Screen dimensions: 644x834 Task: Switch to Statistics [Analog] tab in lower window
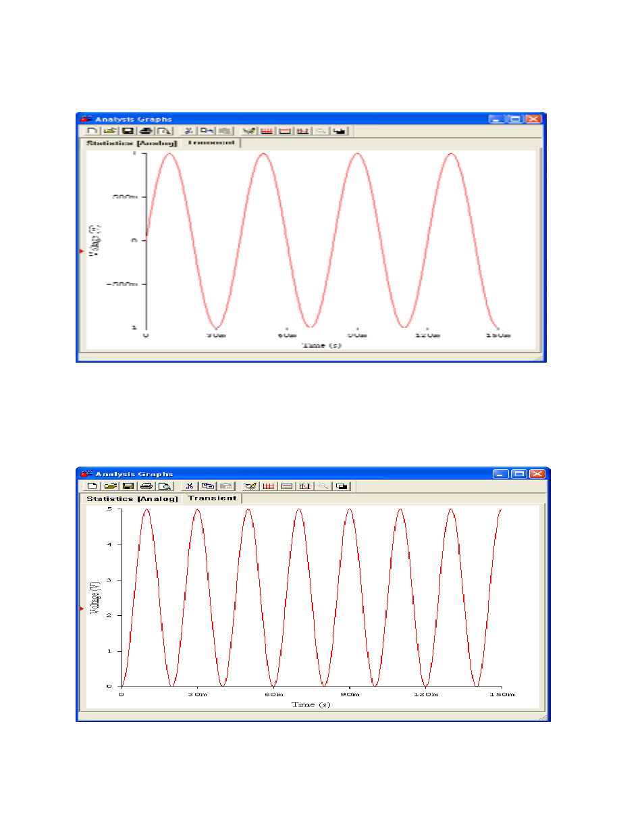coord(132,499)
